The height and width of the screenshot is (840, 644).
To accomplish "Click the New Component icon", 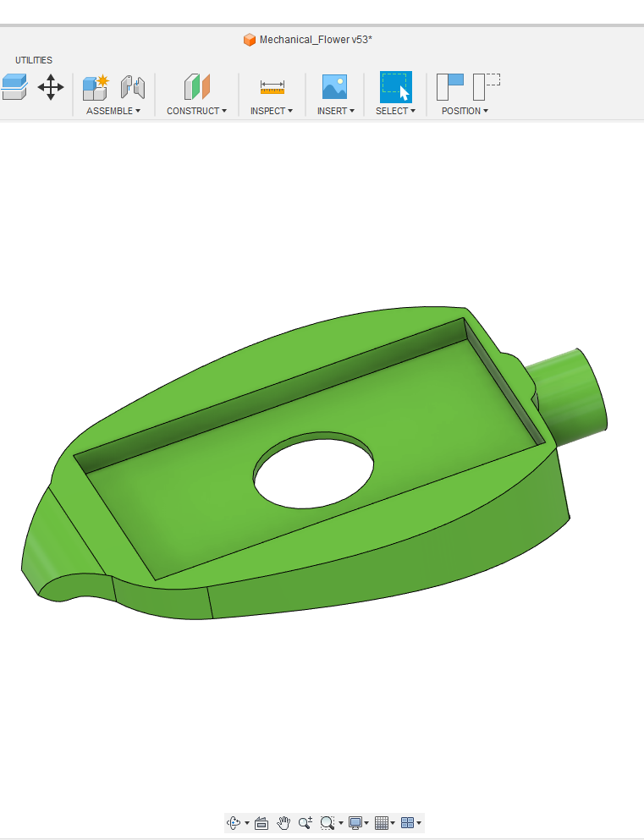I will point(96,87).
